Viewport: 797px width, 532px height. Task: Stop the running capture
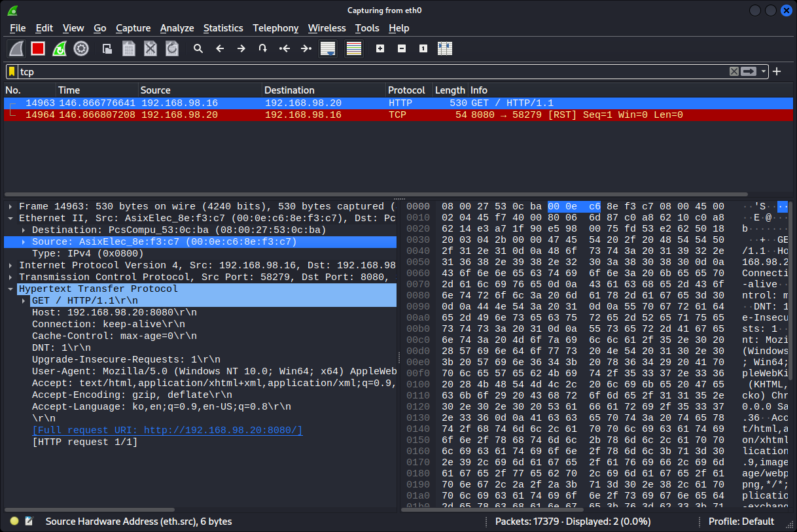tap(37, 48)
